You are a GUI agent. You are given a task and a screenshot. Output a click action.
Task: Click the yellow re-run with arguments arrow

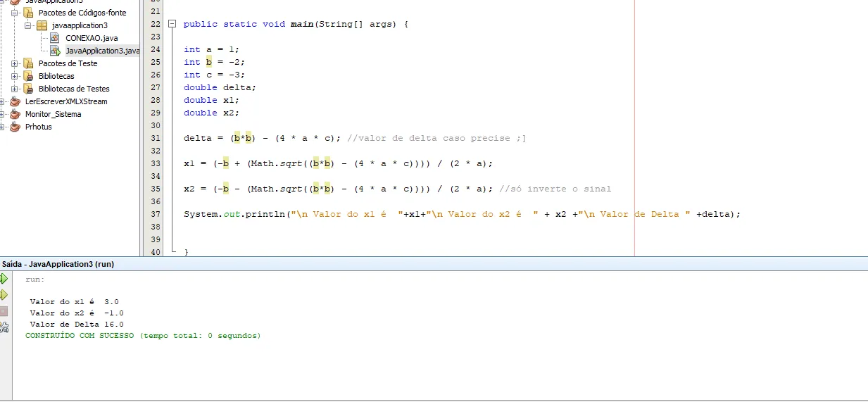tap(4, 294)
